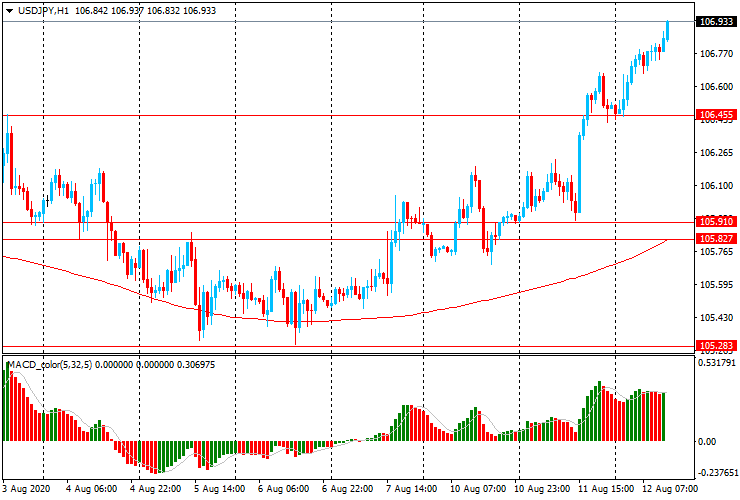Select the red level label 105.283
The height and width of the screenshot is (500, 740).
[716, 346]
